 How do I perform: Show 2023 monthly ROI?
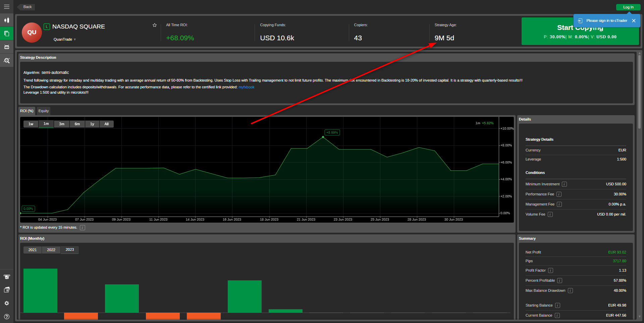tap(70, 250)
